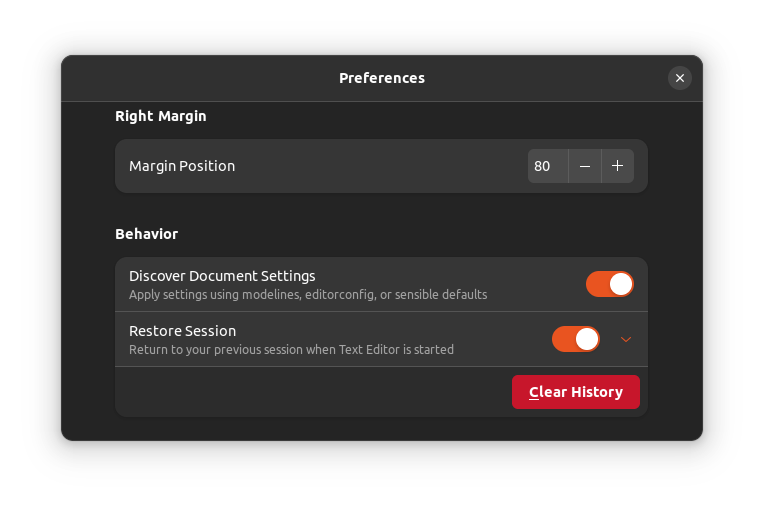The height and width of the screenshot is (508, 764).
Task: Click the "Return to your previous session" subtitle
Action: pyautogui.click(x=291, y=350)
